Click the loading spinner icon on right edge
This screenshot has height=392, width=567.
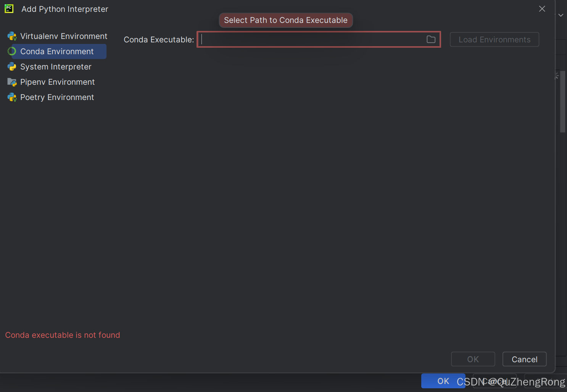tap(556, 76)
